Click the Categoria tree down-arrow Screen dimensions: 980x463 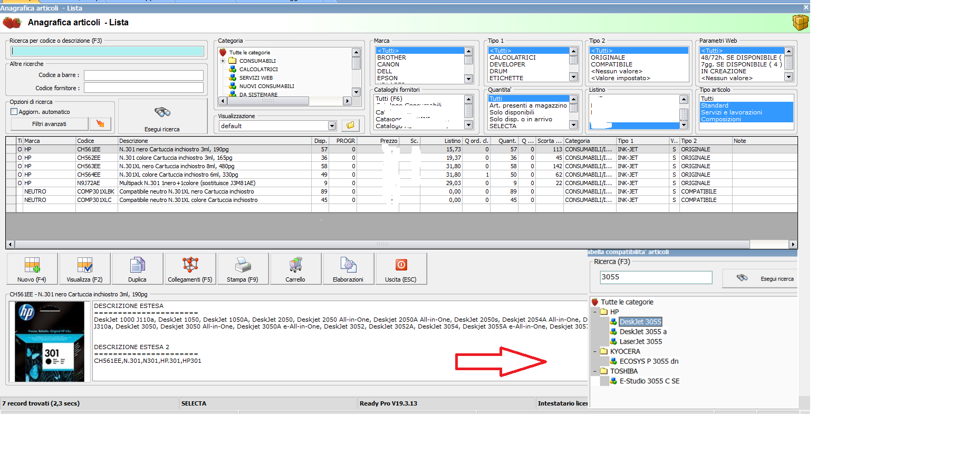pyautogui.click(x=356, y=92)
